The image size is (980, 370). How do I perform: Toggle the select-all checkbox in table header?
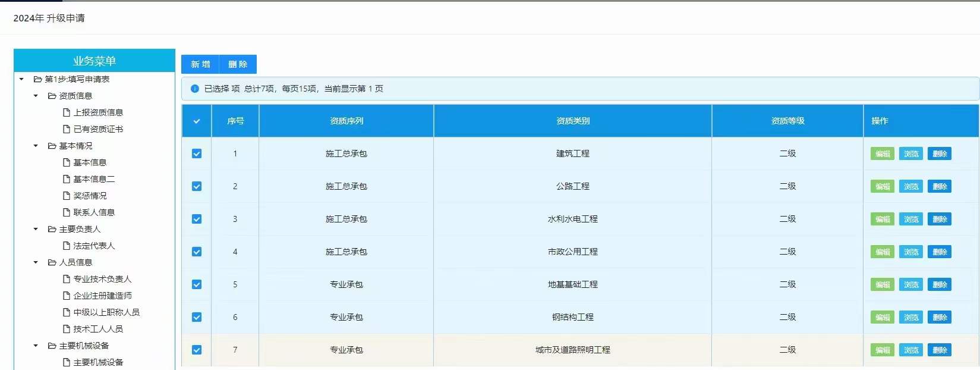[197, 121]
